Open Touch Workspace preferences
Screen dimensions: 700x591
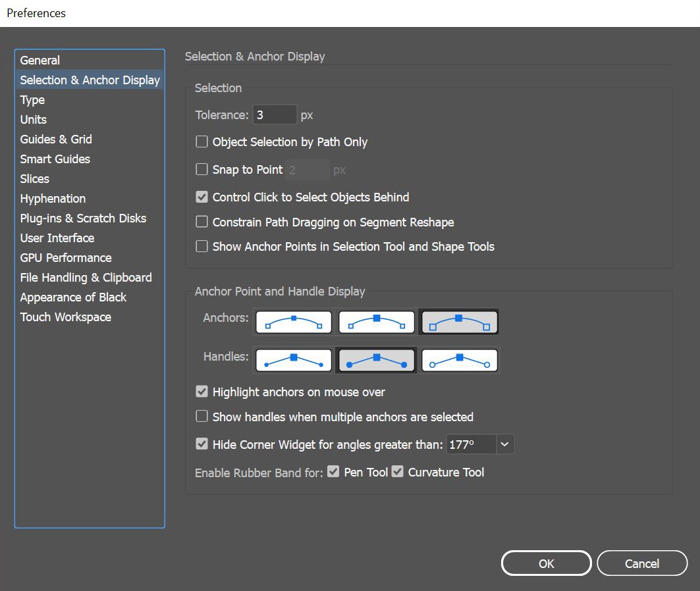click(90, 317)
